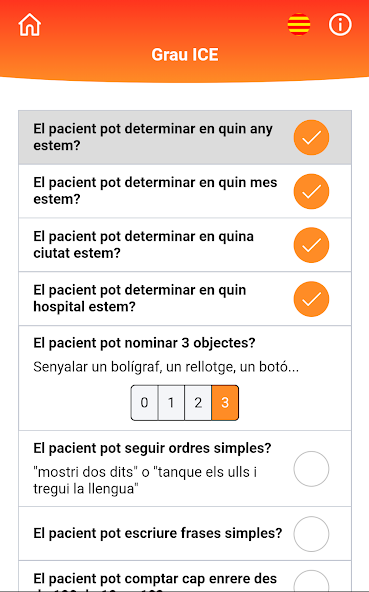The width and height of the screenshot is (369, 592).
Task: Tap the question about the month
Action: click(155, 191)
